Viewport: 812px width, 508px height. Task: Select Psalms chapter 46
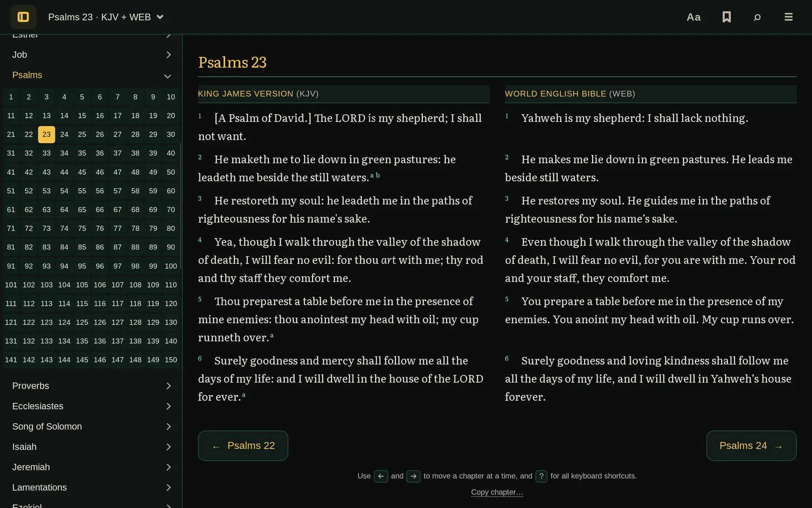tap(100, 172)
